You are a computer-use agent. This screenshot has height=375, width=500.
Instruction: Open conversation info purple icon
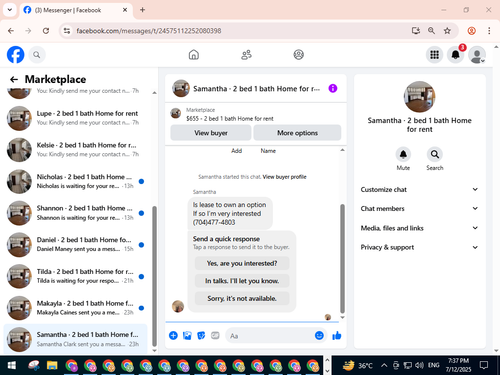click(333, 88)
